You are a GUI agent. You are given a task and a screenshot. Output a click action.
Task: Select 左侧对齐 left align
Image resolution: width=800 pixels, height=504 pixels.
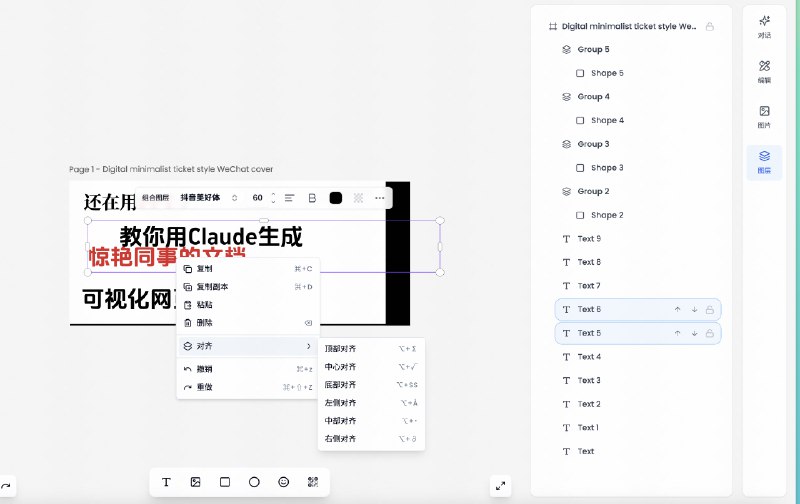click(x=371, y=402)
